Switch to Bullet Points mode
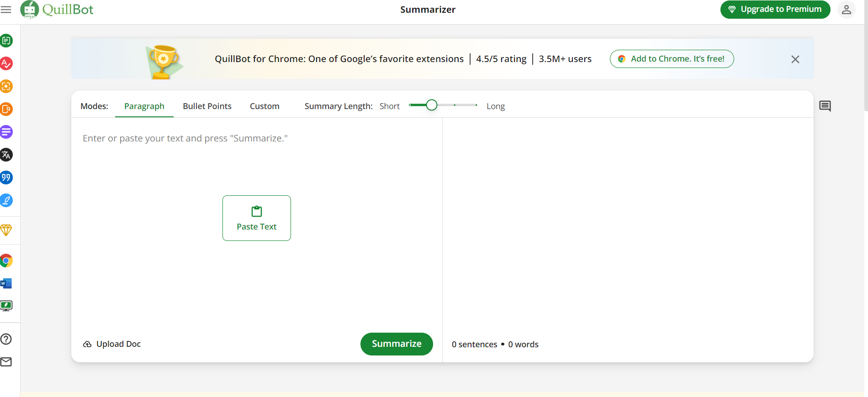 point(207,106)
